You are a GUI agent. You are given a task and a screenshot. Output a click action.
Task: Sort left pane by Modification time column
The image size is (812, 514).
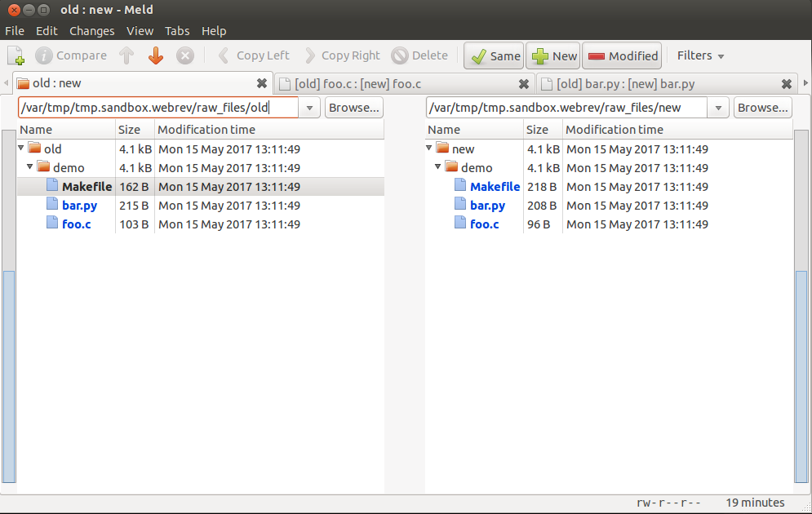tap(269, 130)
